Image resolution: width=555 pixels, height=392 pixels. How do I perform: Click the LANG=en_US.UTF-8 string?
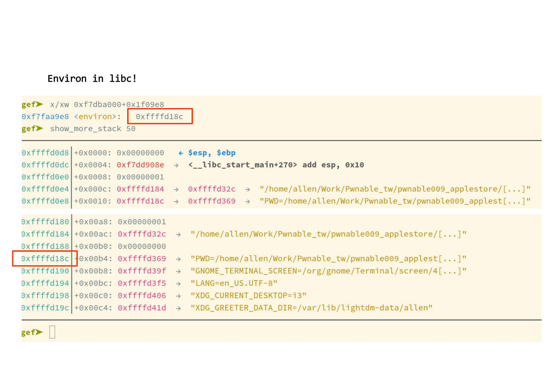pos(234,283)
